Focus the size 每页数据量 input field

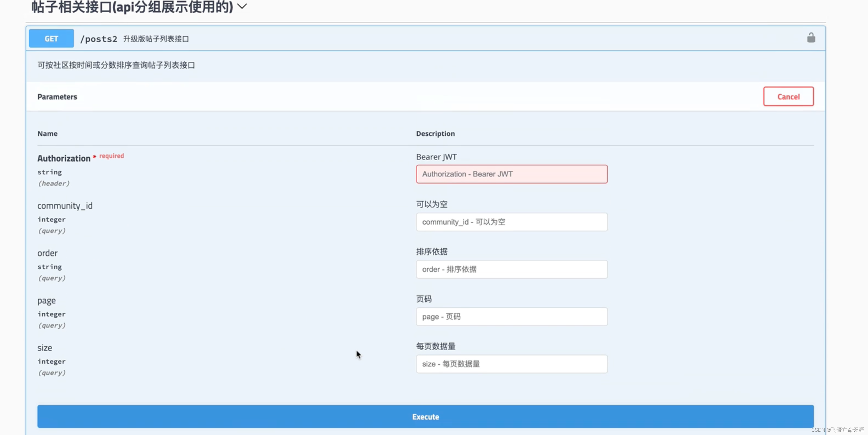click(512, 364)
